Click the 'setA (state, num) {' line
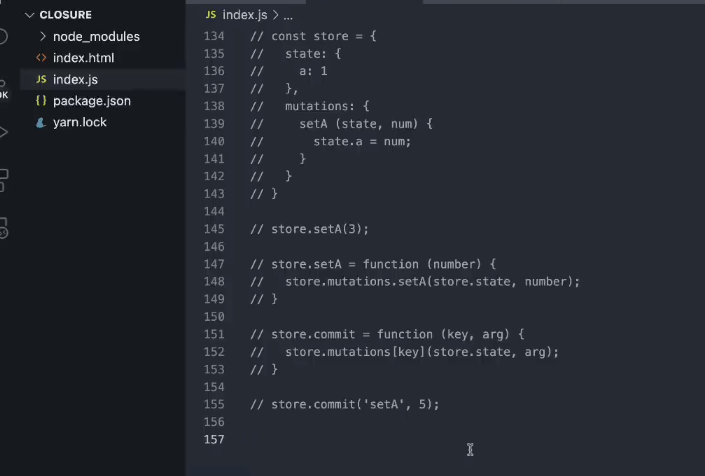This screenshot has height=476, width=705. pos(341,124)
